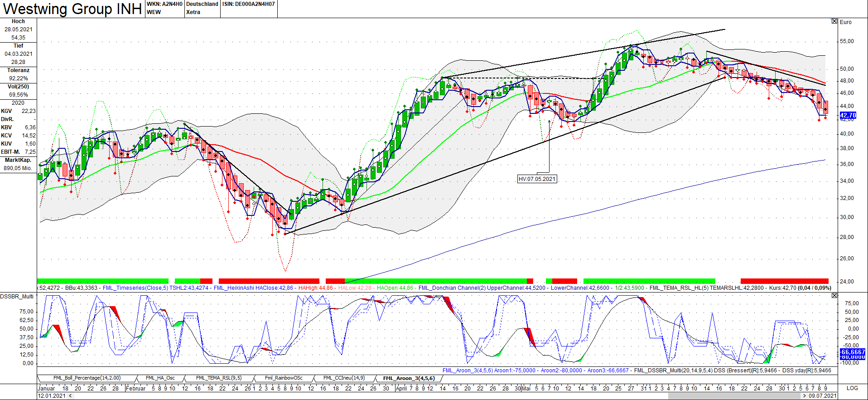Close the DSSBR_Multi indicator panel

(x=834, y=295)
